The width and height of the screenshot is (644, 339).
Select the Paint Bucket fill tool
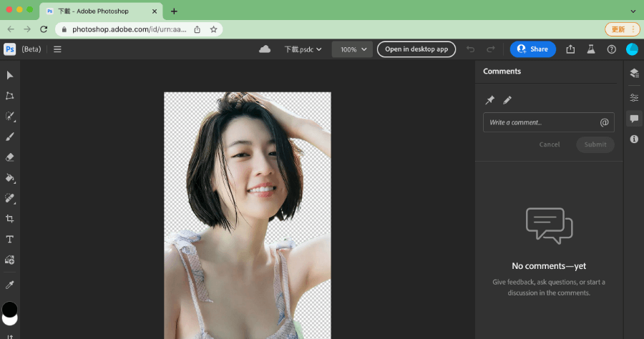point(10,177)
